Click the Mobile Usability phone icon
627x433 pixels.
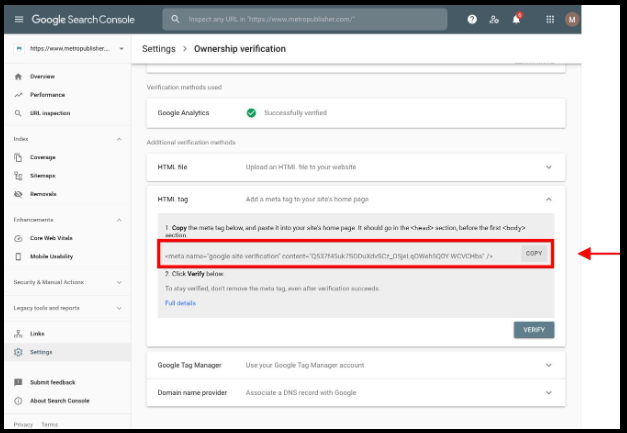click(18, 256)
